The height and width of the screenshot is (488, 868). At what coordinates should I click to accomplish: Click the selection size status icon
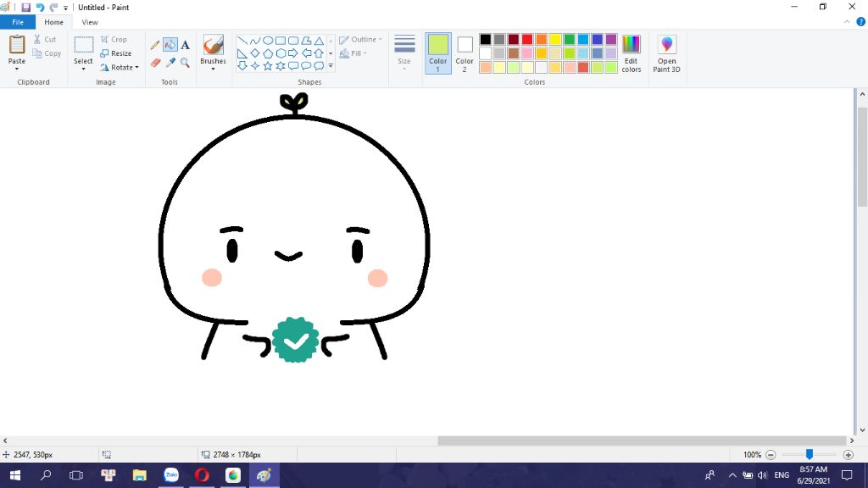(x=107, y=454)
